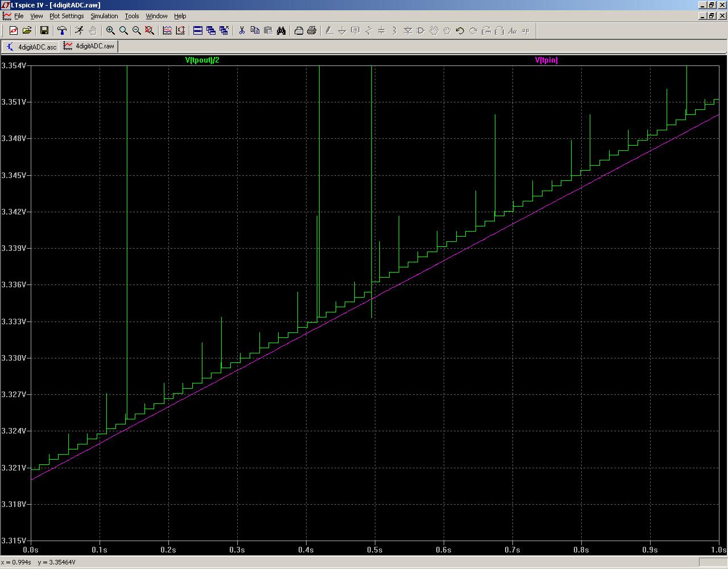The height and width of the screenshot is (569, 728).
Task: Autorange the plot axes
Action: pos(180,31)
